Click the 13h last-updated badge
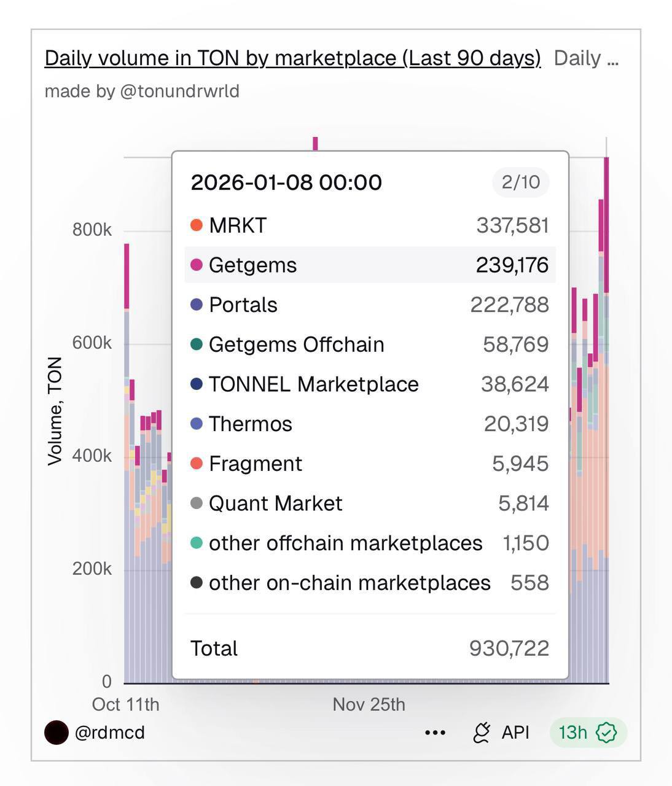The width and height of the screenshot is (672, 786). click(x=572, y=733)
